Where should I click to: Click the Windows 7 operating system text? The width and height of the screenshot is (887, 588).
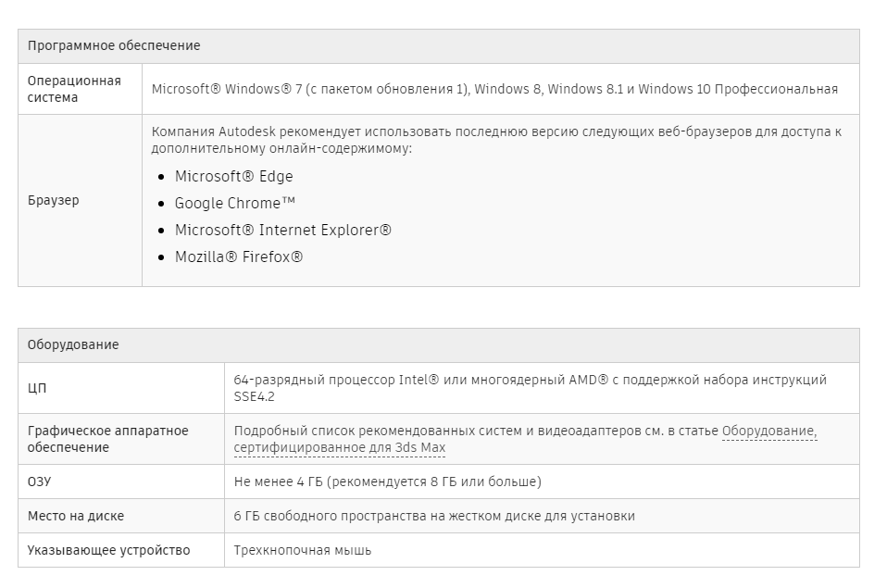coord(494,90)
